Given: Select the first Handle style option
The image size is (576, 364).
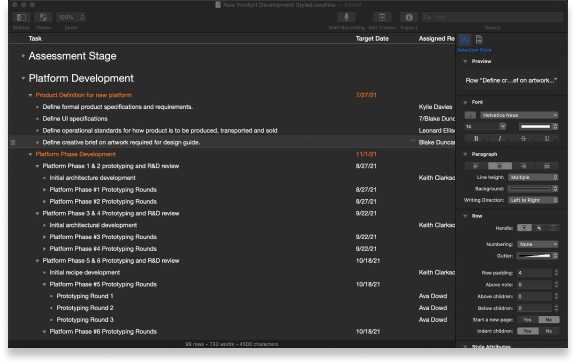Looking at the screenshot, I should (524, 228).
